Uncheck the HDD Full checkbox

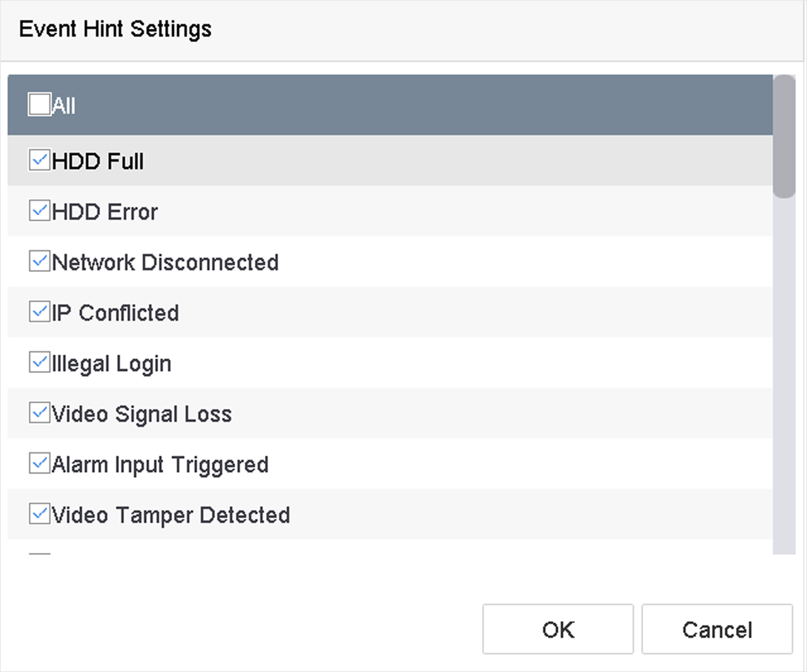[39, 160]
